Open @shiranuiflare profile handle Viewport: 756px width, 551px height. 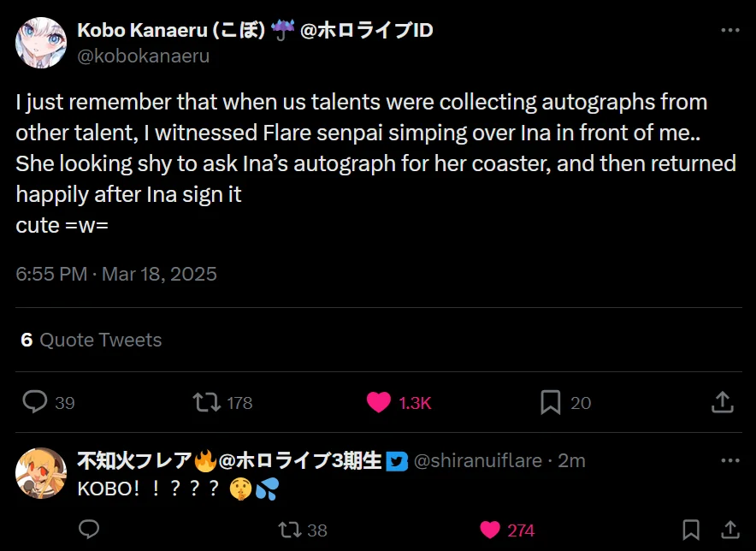477,460
